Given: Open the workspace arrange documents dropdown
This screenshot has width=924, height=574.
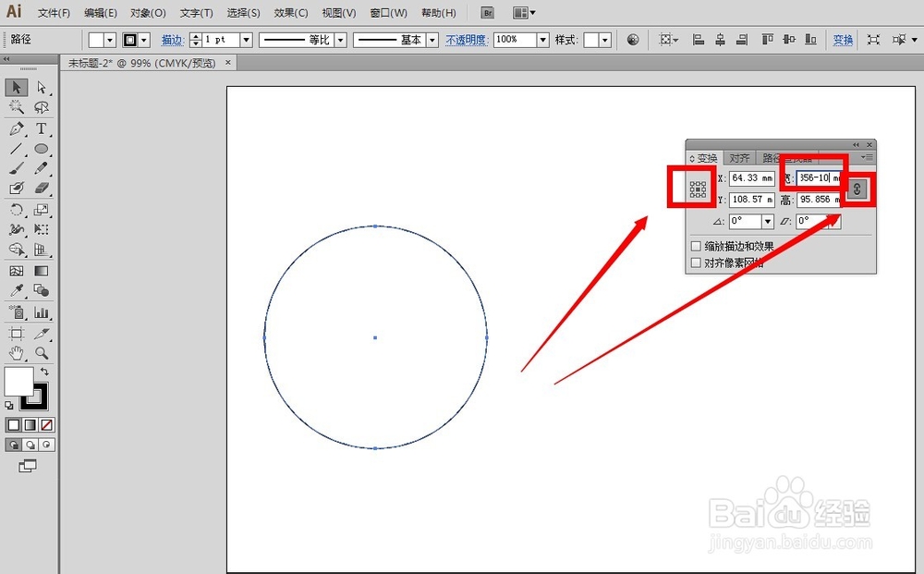Looking at the screenshot, I should pyautogui.click(x=524, y=12).
